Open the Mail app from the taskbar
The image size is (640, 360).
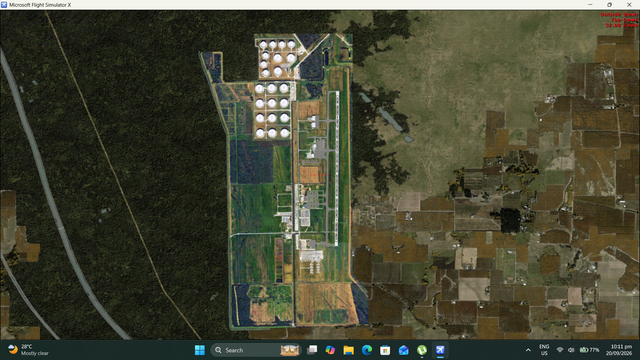coord(403,350)
